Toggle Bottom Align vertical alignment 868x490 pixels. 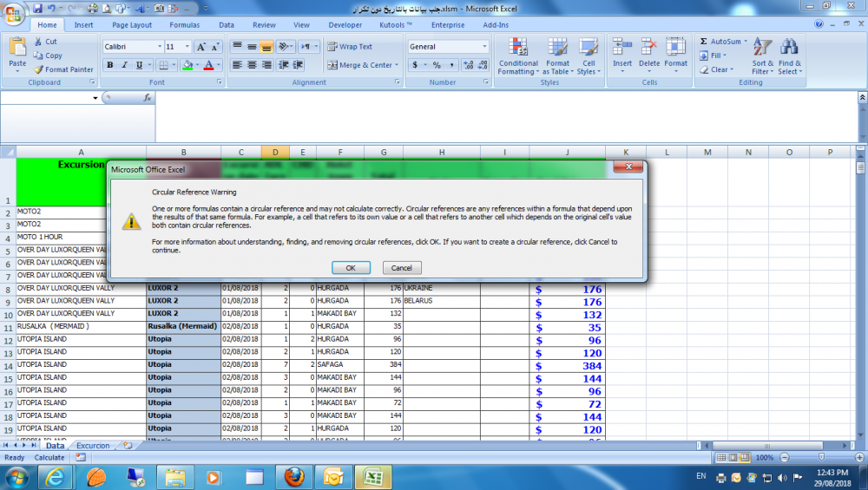pyautogui.click(x=266, y=47)
